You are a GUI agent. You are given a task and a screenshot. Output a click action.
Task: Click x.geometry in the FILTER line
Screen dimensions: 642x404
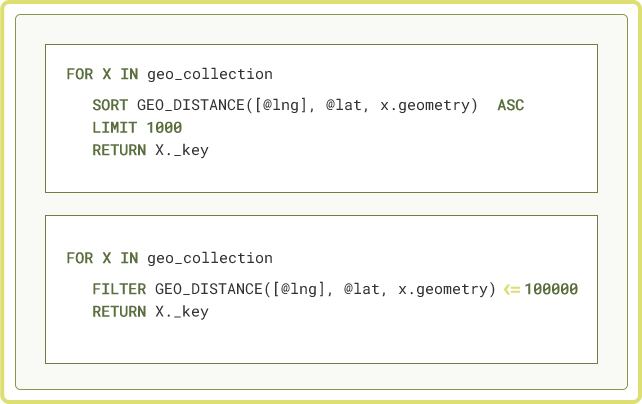pyautogui.click(x=443, y=290)
